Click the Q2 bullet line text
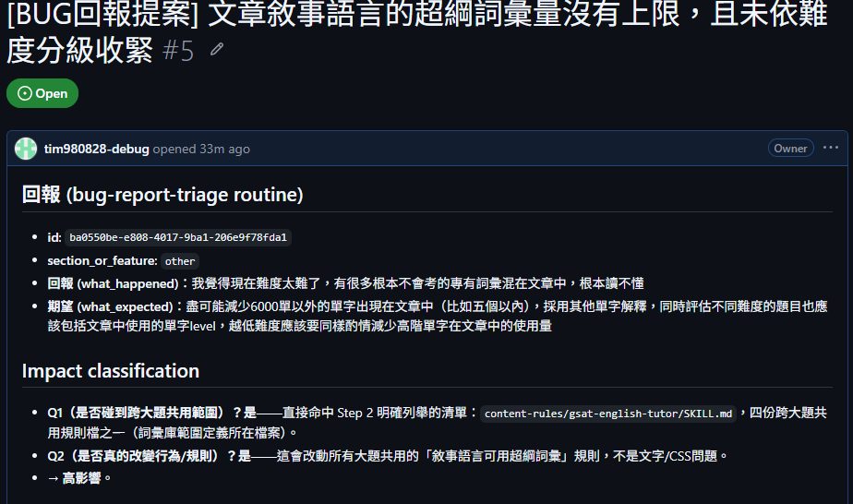Viewport: 853px width, 504px height. point(388,456)
